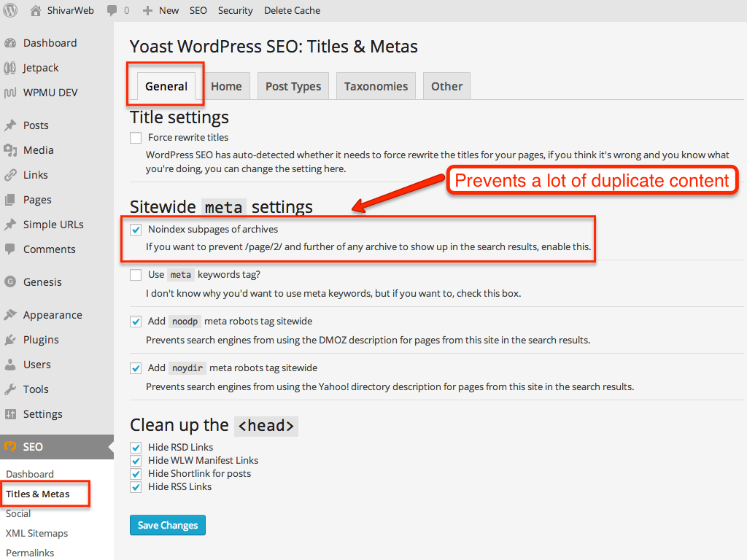Open the SEO admin bar menu

[x=198, y=10]
